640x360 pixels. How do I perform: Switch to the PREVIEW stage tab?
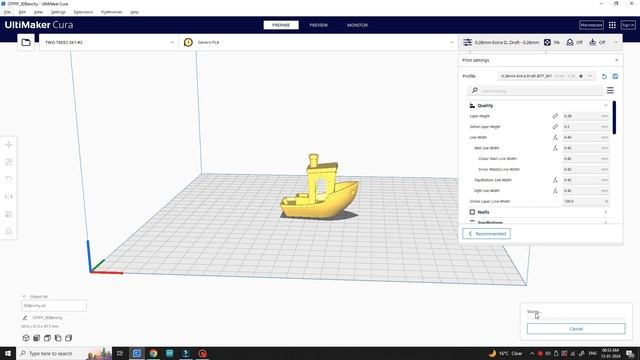[x=318, y=25]
